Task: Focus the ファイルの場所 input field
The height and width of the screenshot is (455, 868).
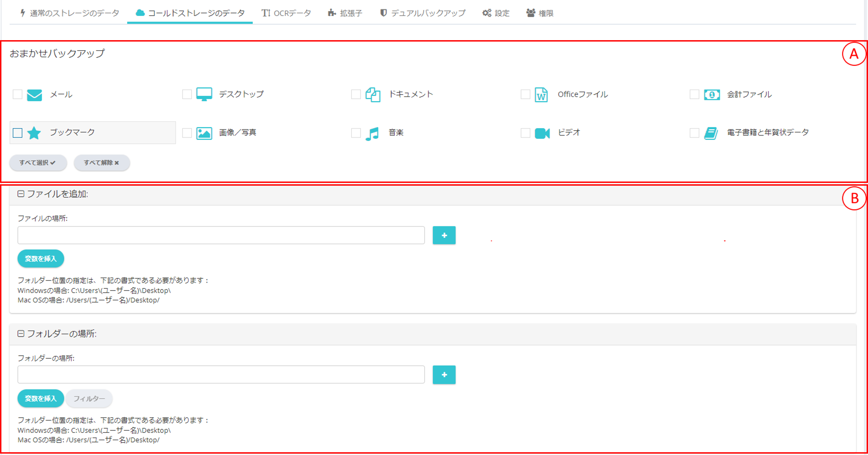Action: (221, 235)
